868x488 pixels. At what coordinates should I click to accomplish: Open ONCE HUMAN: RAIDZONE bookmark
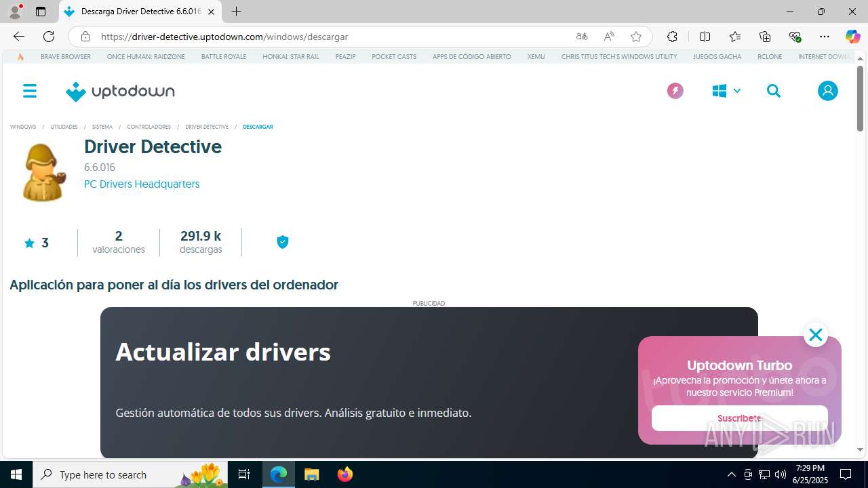146,57
